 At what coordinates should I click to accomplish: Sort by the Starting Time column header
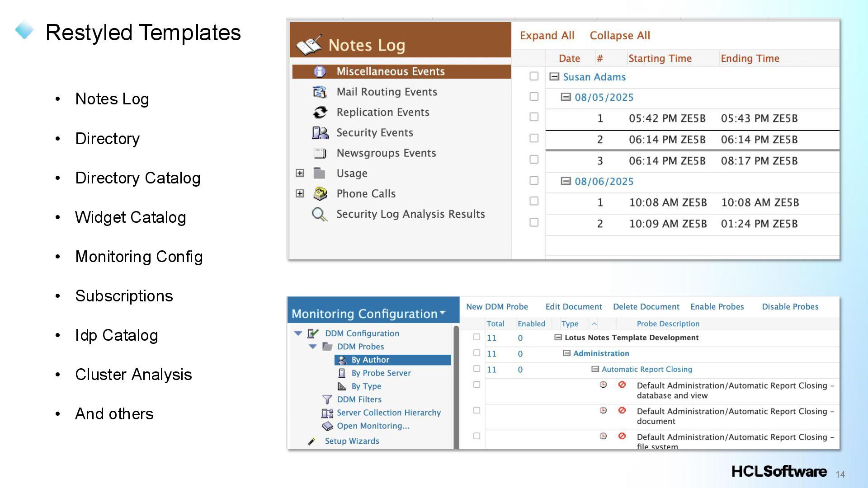click(x=660, y=59)
